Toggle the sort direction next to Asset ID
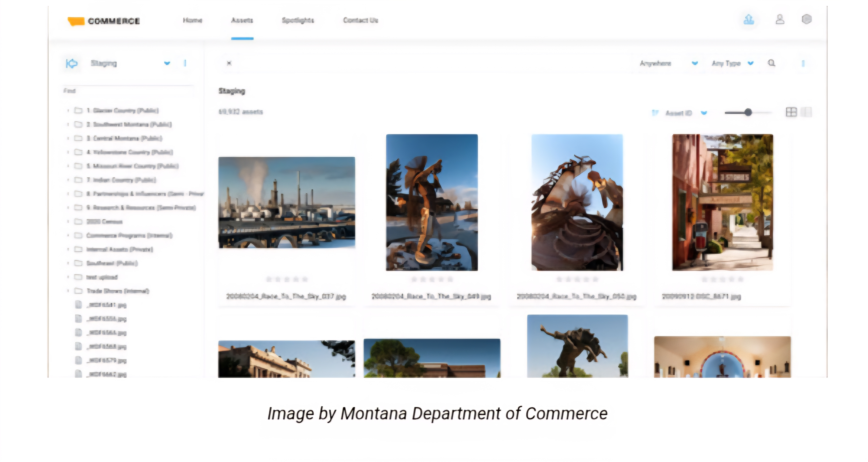 655,113
